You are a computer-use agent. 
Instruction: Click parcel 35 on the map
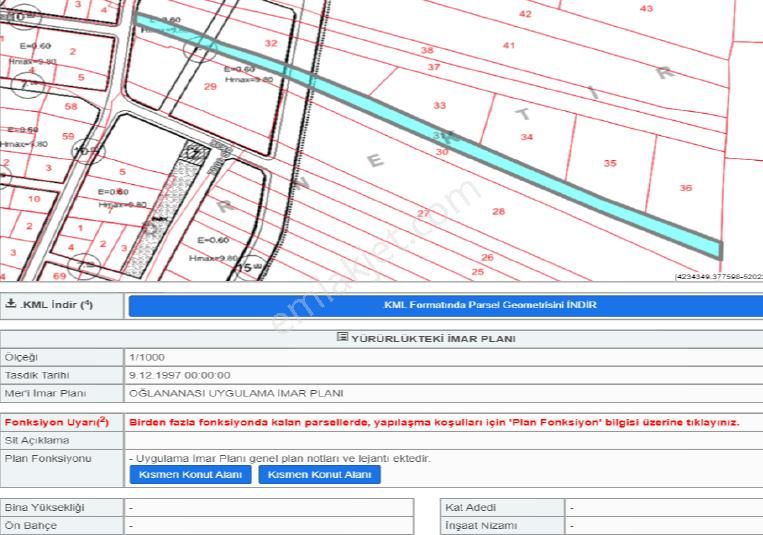point(610,163)
